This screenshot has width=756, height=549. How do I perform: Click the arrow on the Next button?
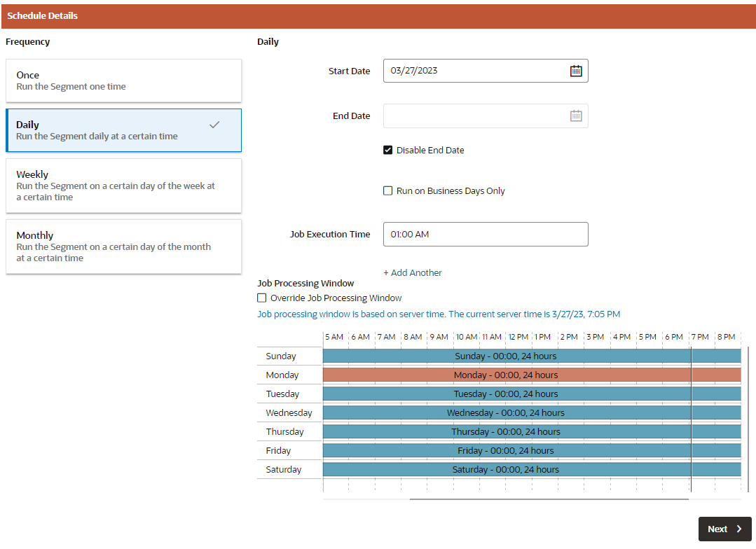(739, 529)
